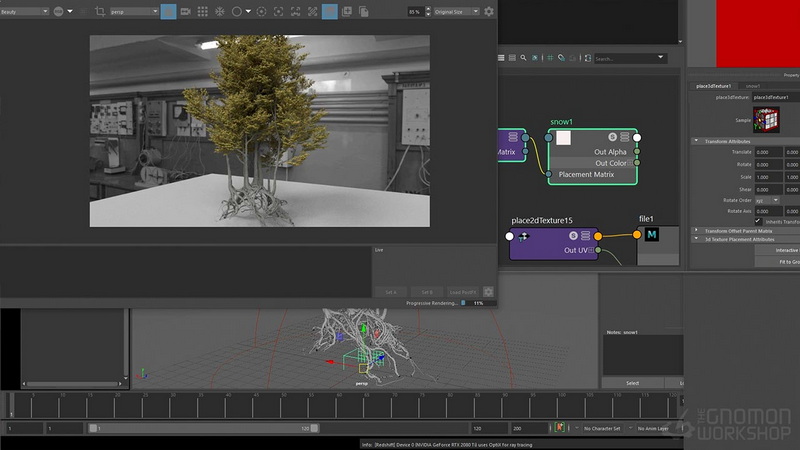The image size is (800, 450).
Task: Click the Select button under Notes
Action: [x=633, y=383]
